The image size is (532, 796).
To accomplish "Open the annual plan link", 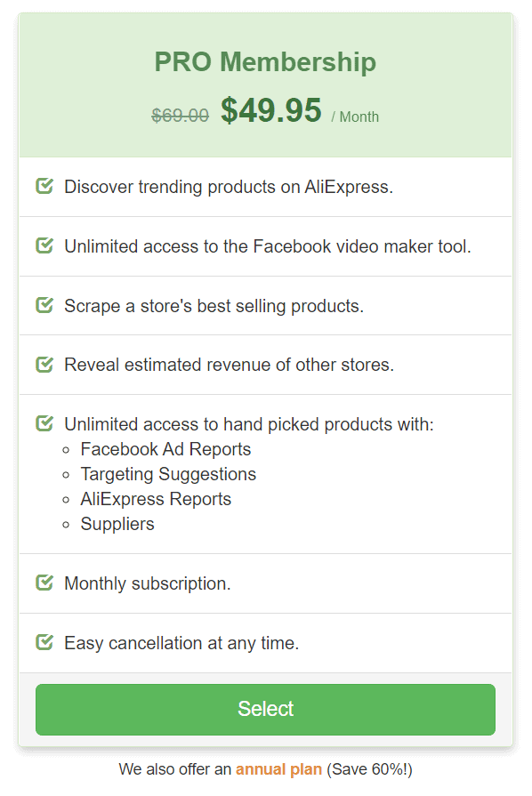I will 278,769.
